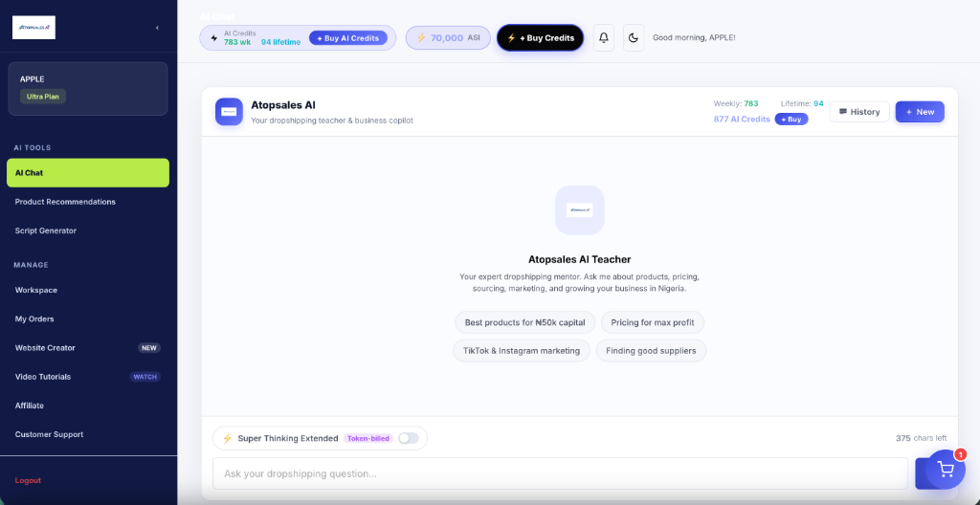Click the lightning icon beside Super Thinking Extended

pos(228,438)
